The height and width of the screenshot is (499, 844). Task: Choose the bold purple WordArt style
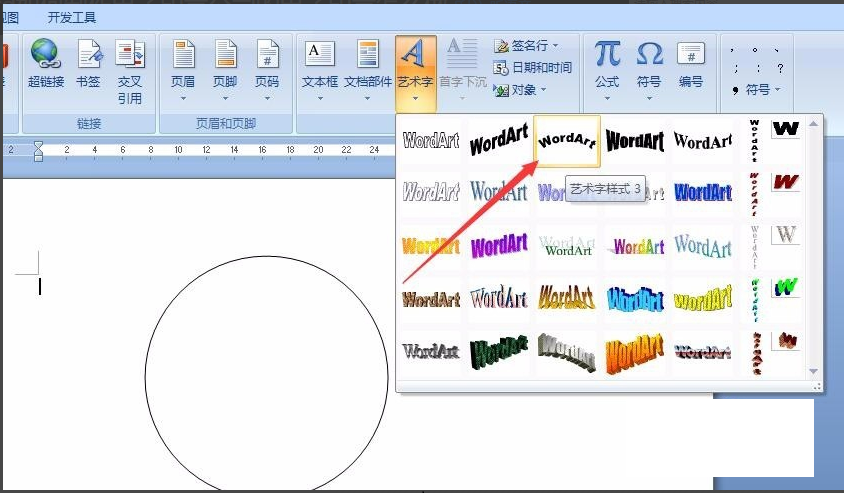(498, 246)
